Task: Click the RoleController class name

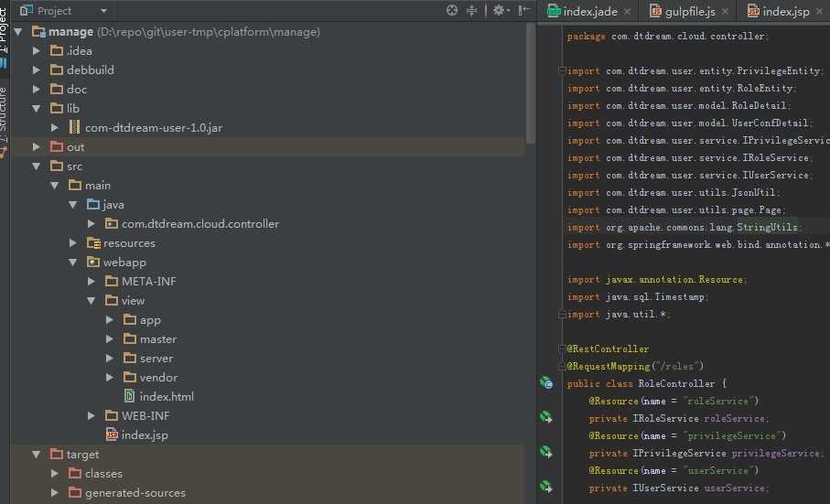Action: [x=676, y=383]
